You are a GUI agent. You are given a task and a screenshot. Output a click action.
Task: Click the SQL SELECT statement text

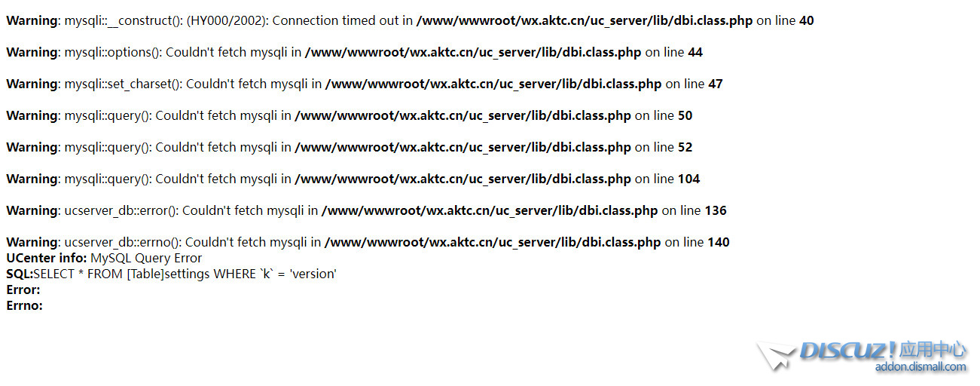click(x=185, y=274)
